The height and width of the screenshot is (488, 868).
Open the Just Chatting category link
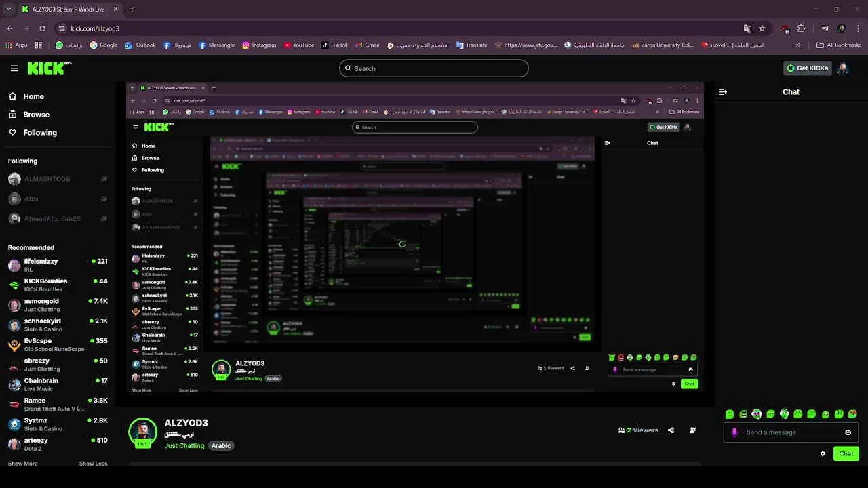[184, 445]
